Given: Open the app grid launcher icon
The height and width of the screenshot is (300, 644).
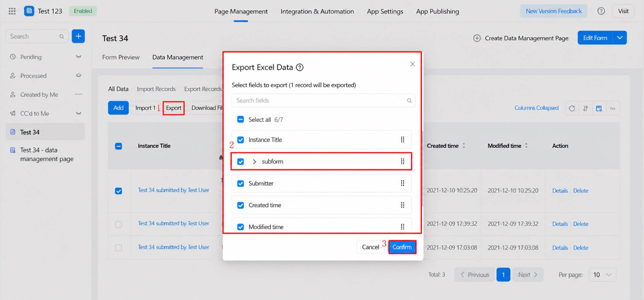Looking at the screenshot, I should click(x=12, y=11).
